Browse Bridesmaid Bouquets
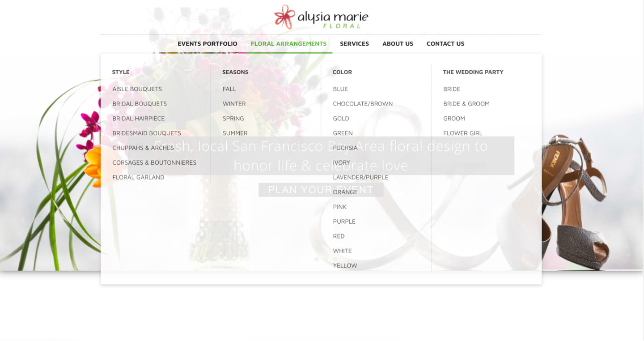This screenshot has height=341, width=644. 147,133
